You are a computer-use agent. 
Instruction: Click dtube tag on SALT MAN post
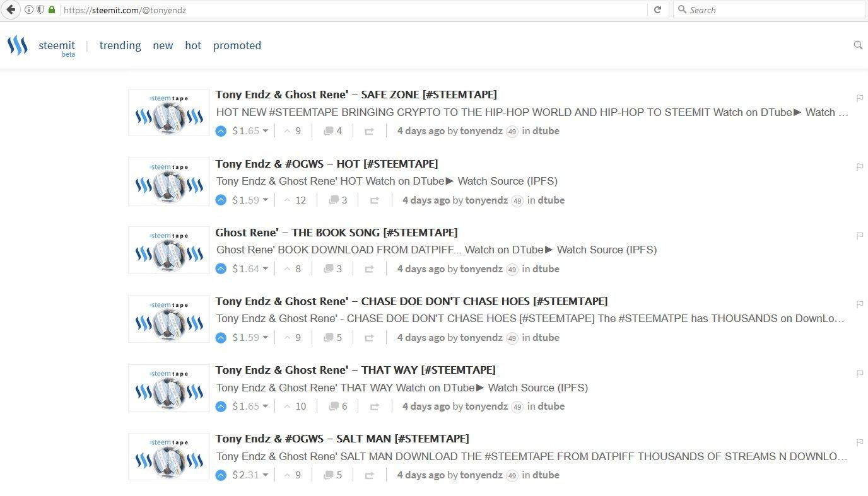[x=546, y=475]
